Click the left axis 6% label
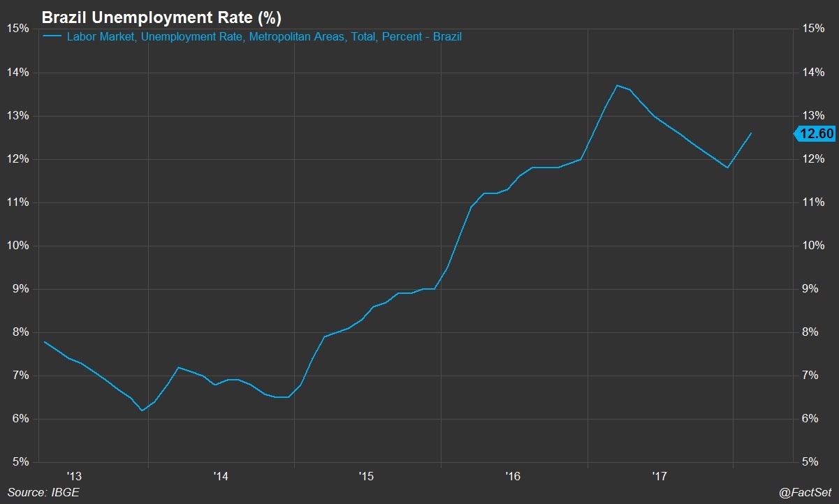 point(20,419)
